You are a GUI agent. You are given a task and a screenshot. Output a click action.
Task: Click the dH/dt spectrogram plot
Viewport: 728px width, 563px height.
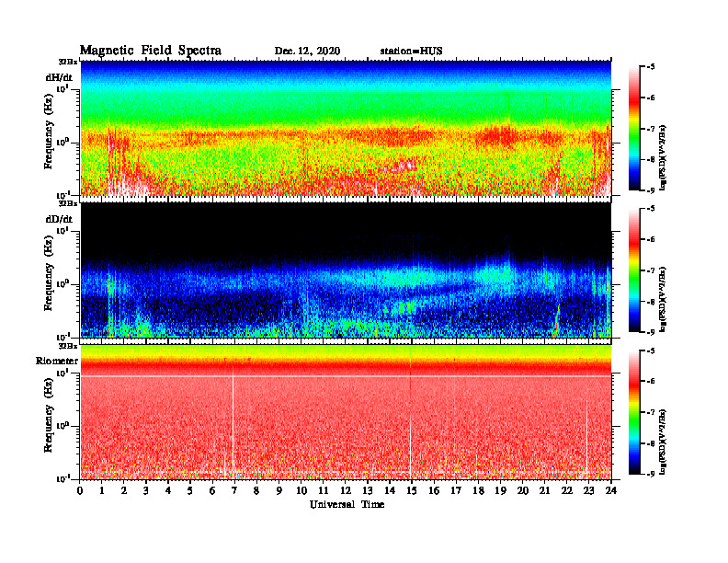click(x=346, y=128)
